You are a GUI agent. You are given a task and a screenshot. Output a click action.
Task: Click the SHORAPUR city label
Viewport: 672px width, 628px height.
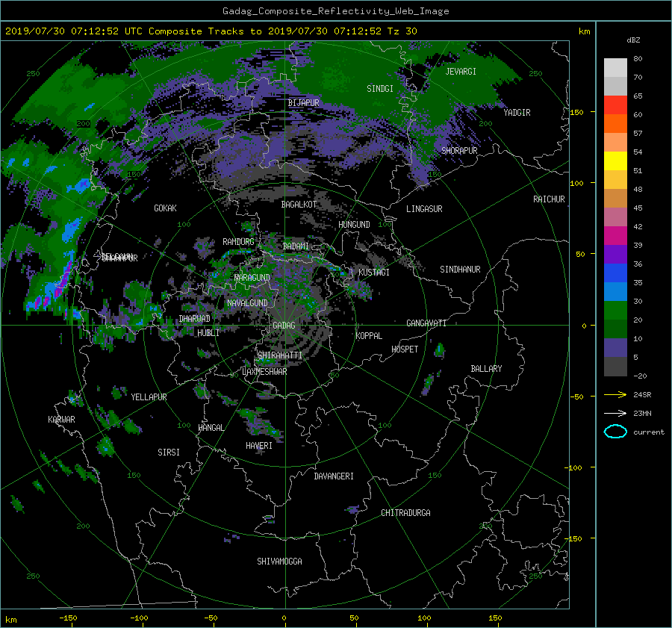click(x=459, y=151)
